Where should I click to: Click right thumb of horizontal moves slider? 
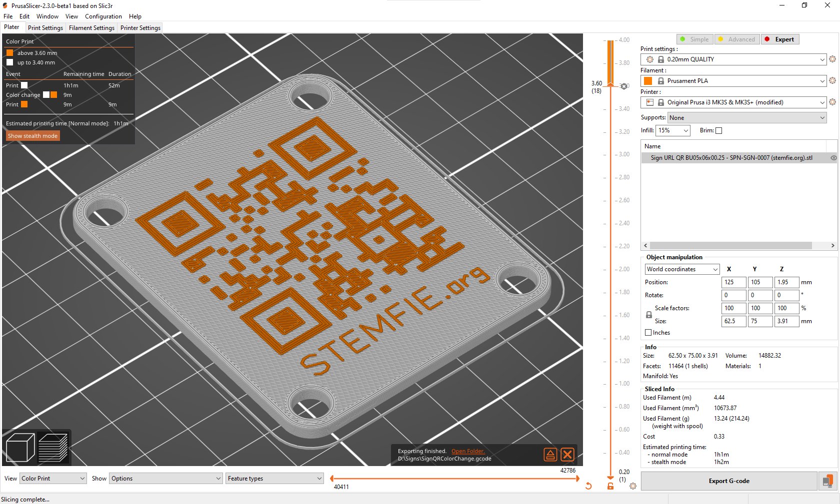click(x=578, y=479)
